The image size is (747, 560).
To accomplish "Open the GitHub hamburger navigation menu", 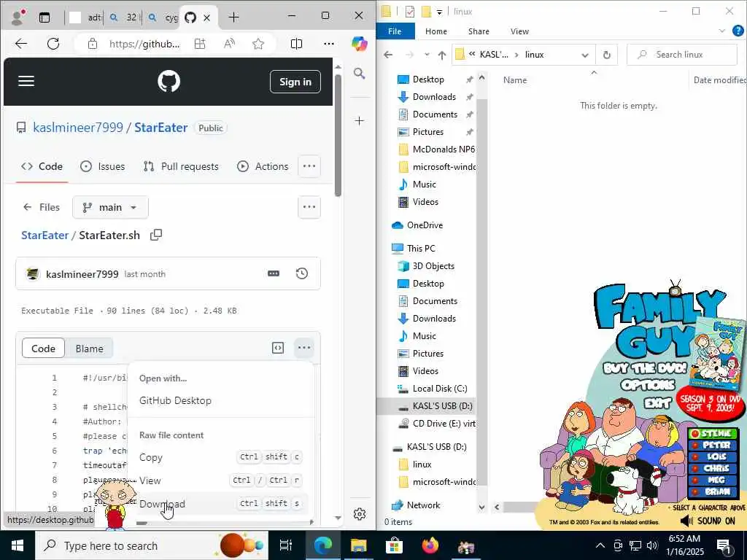I will tap(26, 81).
